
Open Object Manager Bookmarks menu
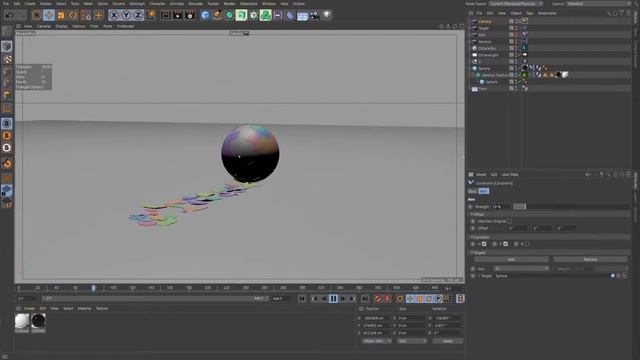coord(547,13)
